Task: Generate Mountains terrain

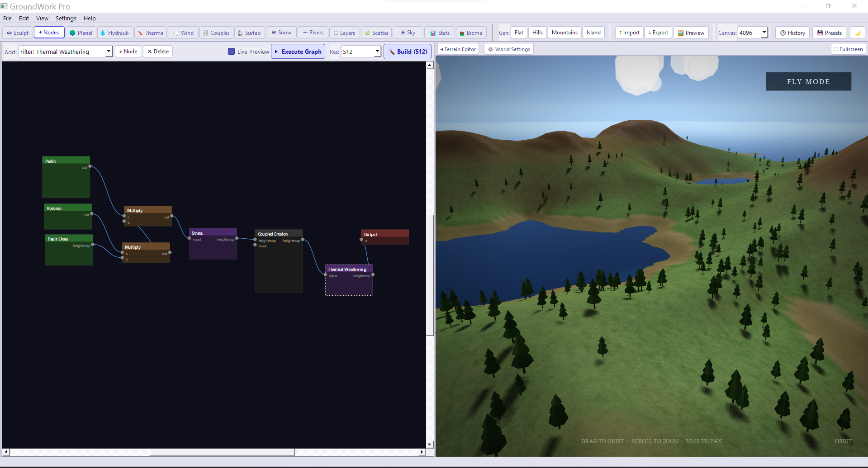Action: click(x=564, y=33)
